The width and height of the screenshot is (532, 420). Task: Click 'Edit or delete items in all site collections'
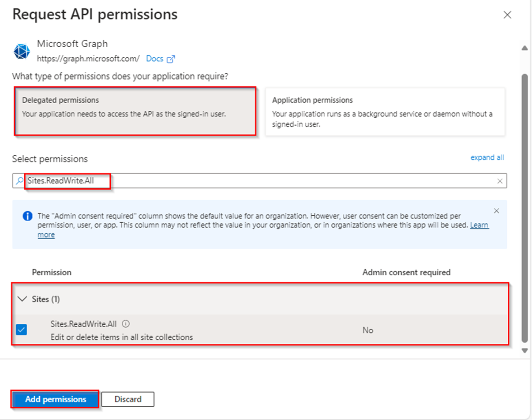(122, 337)
